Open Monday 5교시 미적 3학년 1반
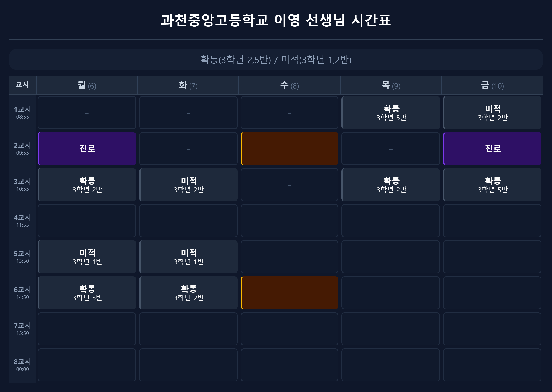Viewport: 552px width, 392px height. (87, 257)
